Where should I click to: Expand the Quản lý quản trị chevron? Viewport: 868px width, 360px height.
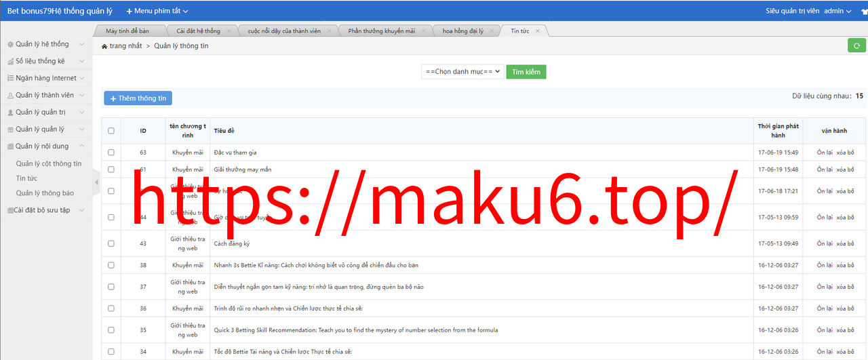click(x=82, y=113)
